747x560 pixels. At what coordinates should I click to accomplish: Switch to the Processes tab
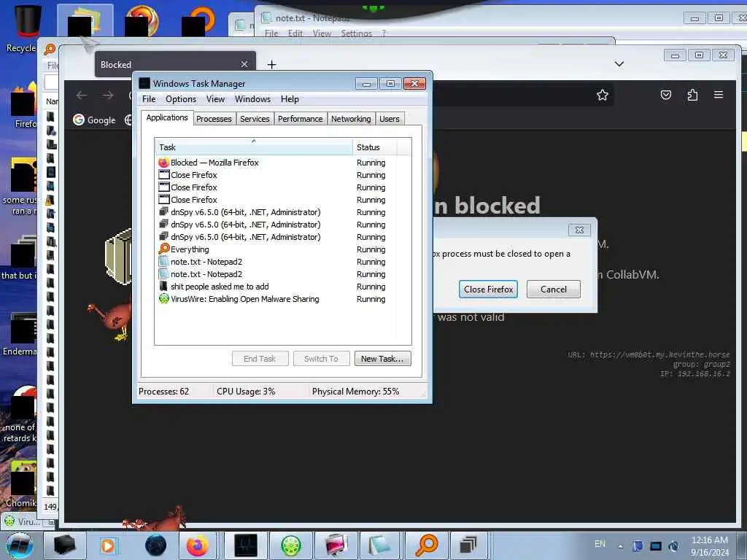(214, 119)
